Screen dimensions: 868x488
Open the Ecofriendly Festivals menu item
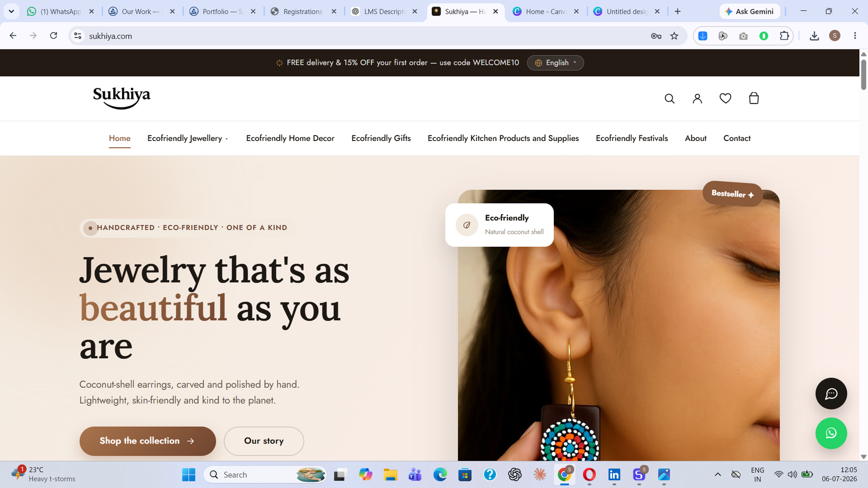pos(631,138)
